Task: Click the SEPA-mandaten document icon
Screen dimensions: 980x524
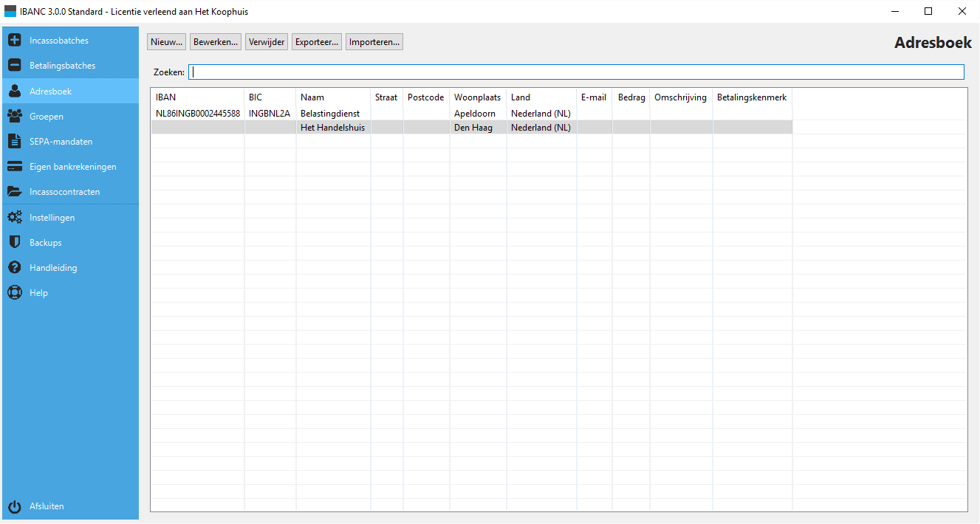Action: [15, 141]
